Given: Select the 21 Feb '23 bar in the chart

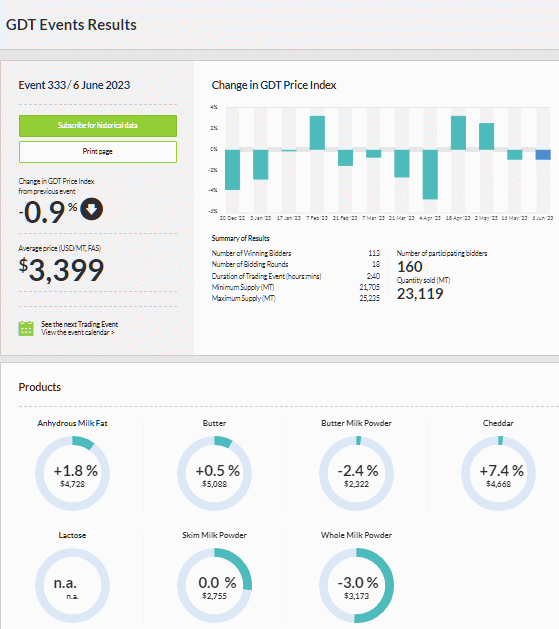Looking at the screenshot, I should (x=345, y=158).
